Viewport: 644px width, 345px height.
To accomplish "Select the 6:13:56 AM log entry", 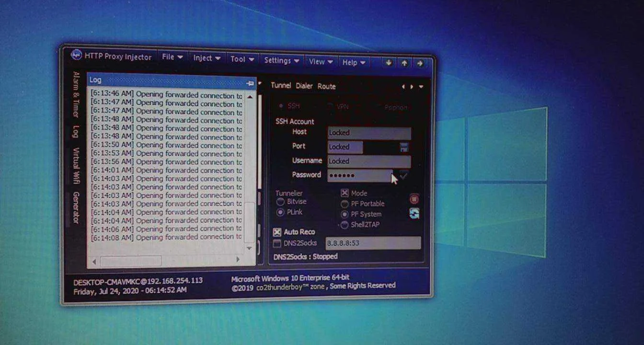I will pyautogui.click(x=166, y=161).
